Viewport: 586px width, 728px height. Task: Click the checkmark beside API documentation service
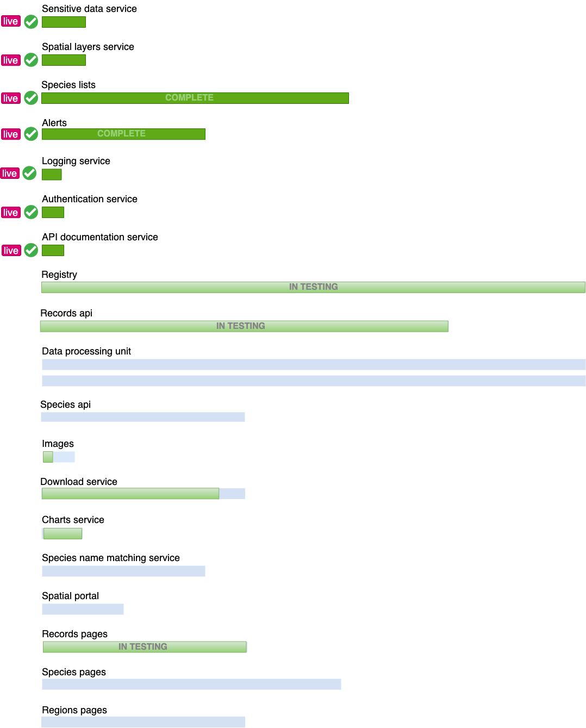tap(32, 250)
